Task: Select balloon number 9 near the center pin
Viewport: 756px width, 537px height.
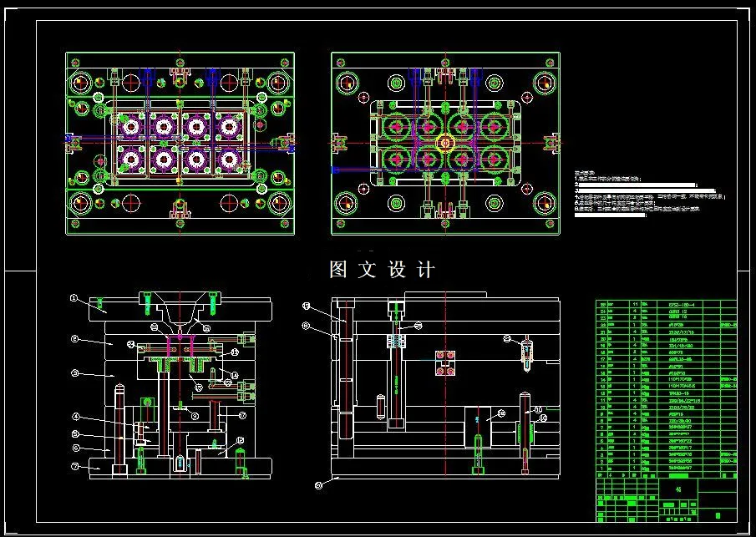Action: 195,416
